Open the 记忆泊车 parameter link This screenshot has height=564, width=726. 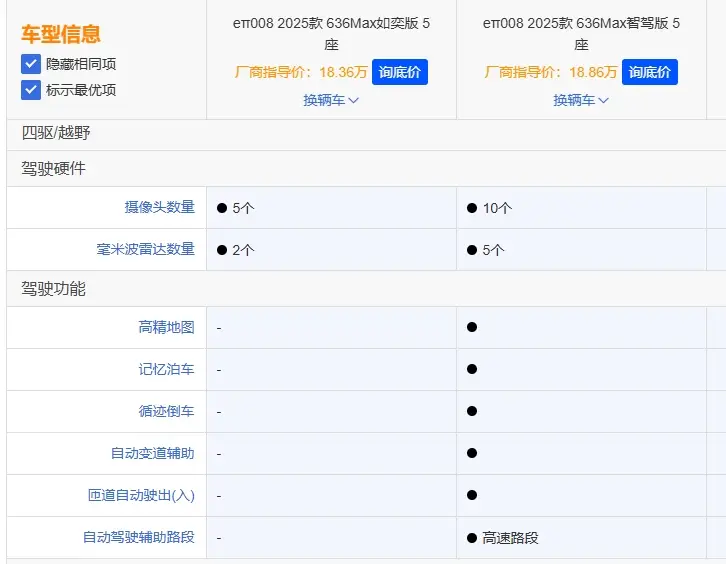pyautogui.click(x=166, y=370)
